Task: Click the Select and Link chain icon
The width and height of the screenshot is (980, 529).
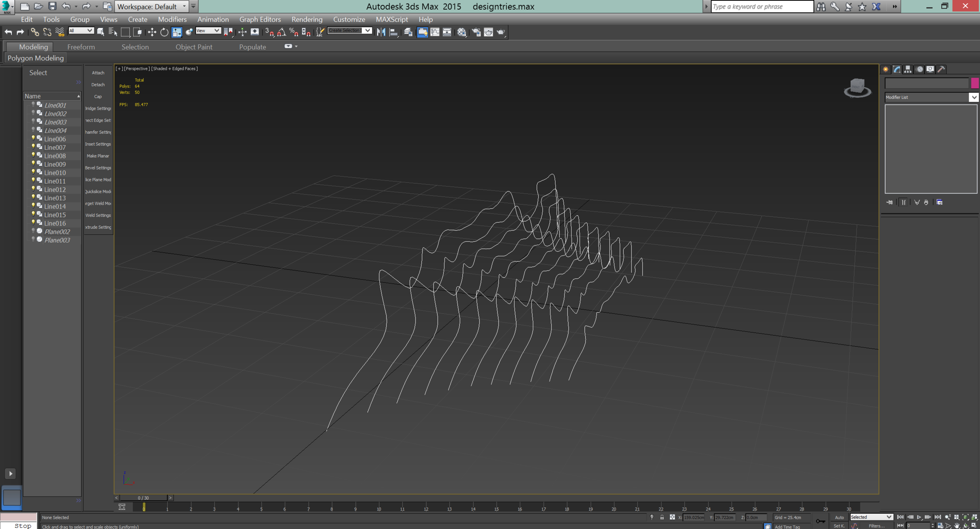Action: coord(34,32)
